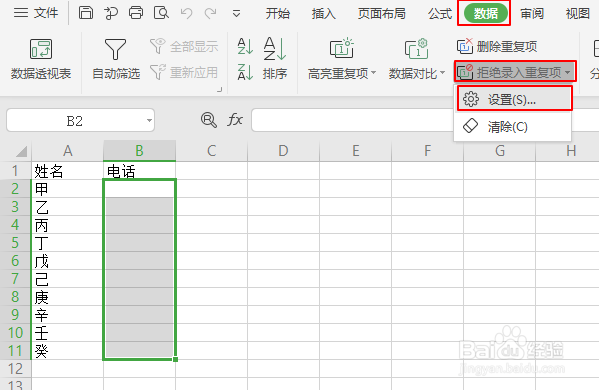599x390 pixels.
Task: Switch to the 开始 tab
Action: [278, 14]
